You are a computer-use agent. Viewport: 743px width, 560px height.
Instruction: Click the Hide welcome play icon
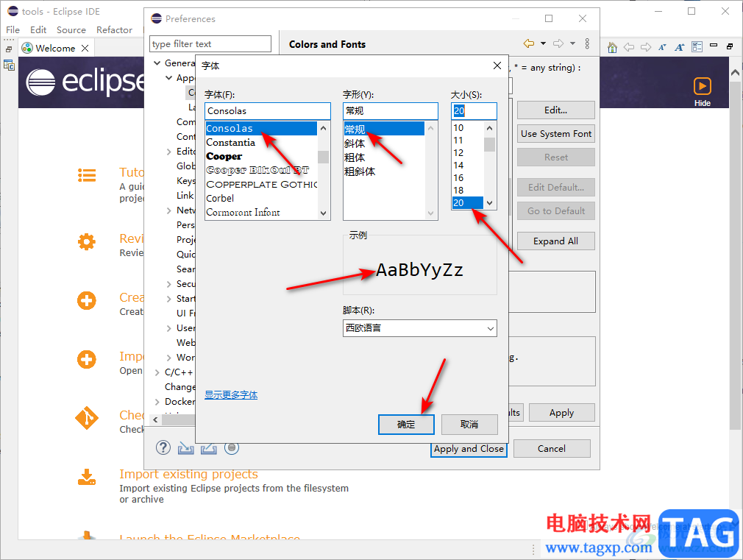click(703, 86)
